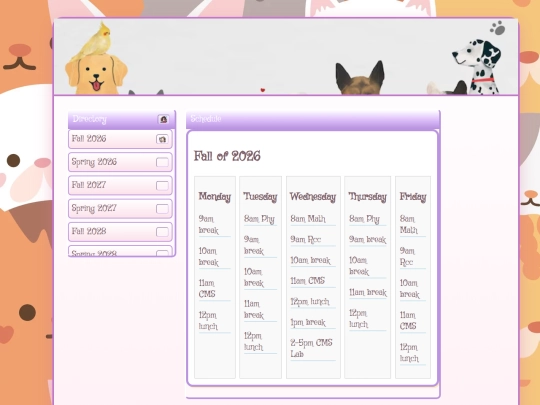The height and width of the screenshot is (405, 540).
Task: Click Wednesday's 1pm break entry
Action: click(x=313, y=323)
